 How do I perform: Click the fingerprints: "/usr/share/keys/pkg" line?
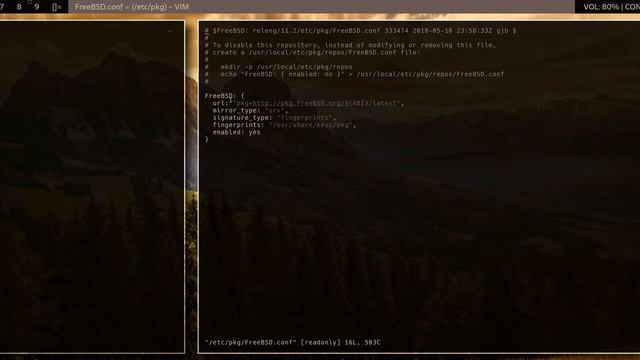point(284,125)
